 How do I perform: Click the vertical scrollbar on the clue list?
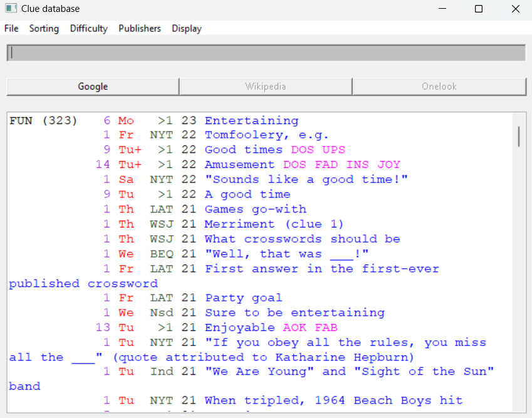tap(519, 137)
